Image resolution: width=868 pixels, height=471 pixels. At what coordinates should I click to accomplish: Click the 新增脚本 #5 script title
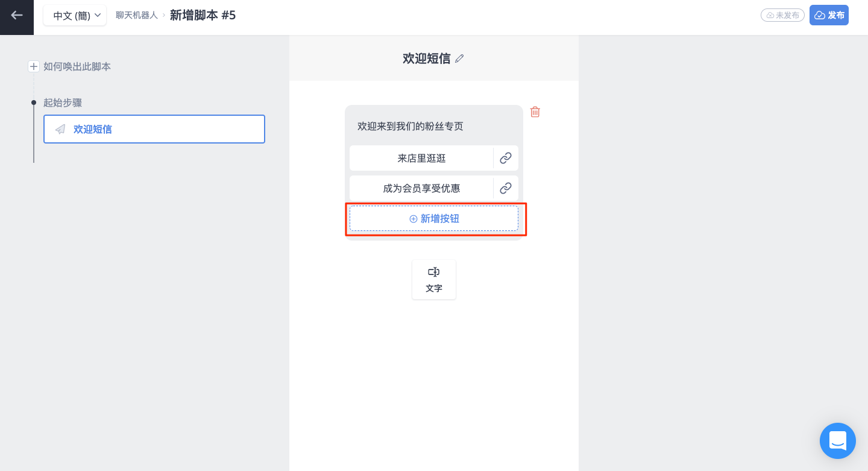pyautogui.click(x=203, y=15)
